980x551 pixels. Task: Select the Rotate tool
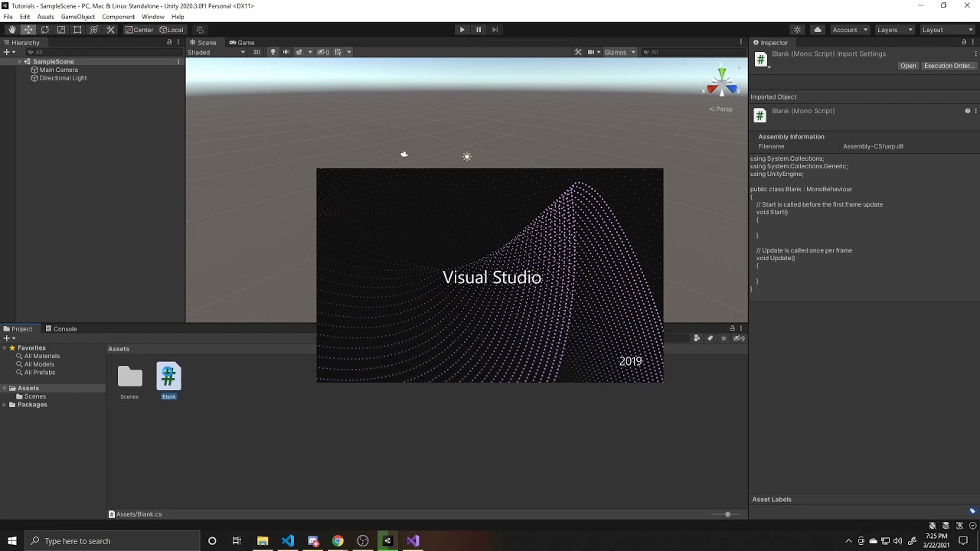point(44,30)
